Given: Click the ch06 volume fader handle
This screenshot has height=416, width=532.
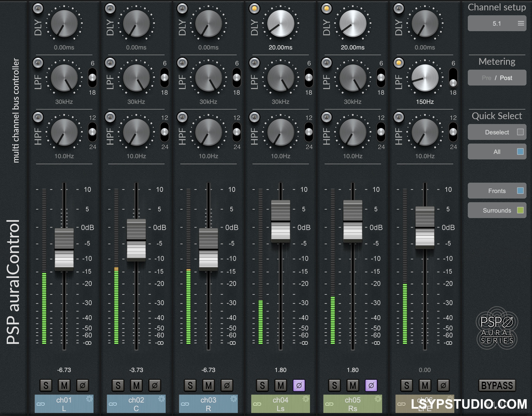Looking at the screenshot, I should click(425, 228).
